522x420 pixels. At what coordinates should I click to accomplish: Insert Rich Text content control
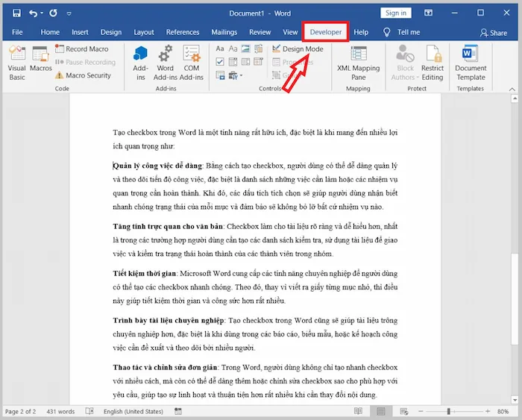[x=220, y=48]
